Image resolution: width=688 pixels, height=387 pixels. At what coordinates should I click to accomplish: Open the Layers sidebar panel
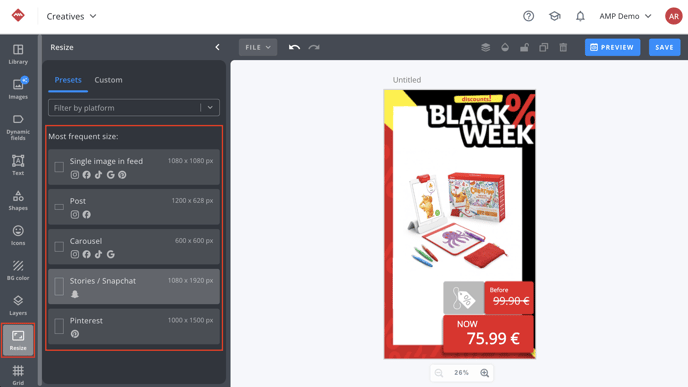pos(18,305)
